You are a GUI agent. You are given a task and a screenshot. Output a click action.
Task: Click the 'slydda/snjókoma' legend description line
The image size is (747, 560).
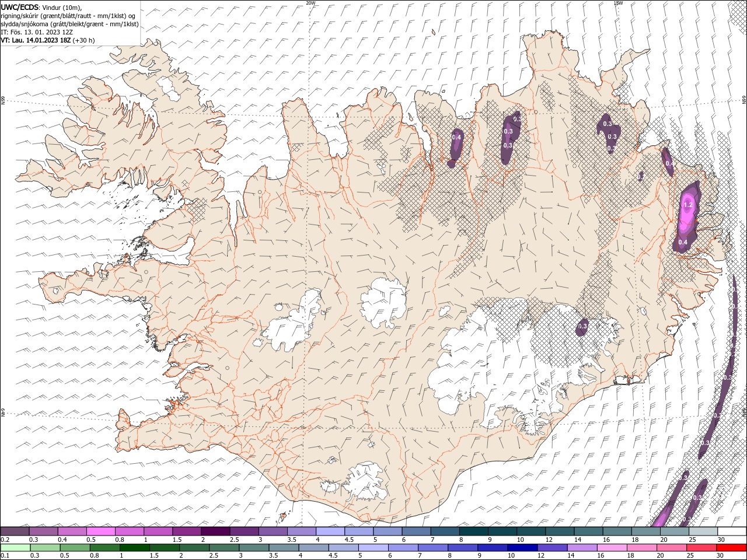pyautogui.click(x=69, y=24)
